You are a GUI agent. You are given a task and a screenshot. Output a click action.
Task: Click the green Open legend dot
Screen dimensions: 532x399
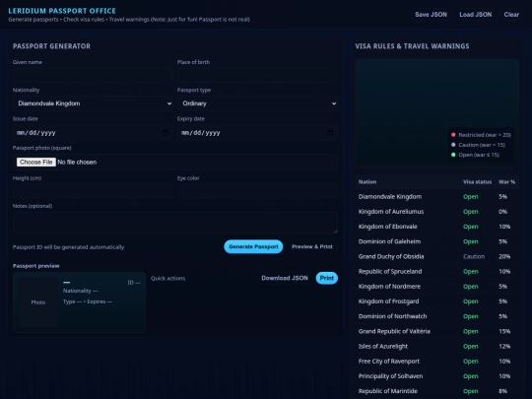(x=453, y=155)
